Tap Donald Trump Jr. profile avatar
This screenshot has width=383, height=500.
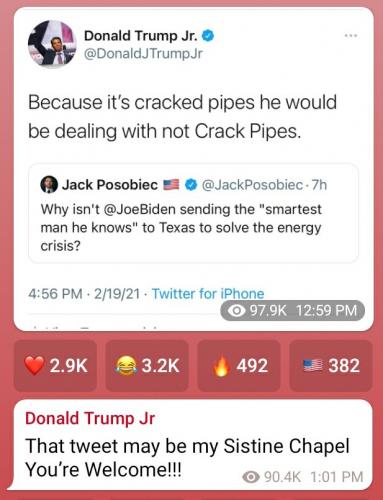click(x=52, y=44)
